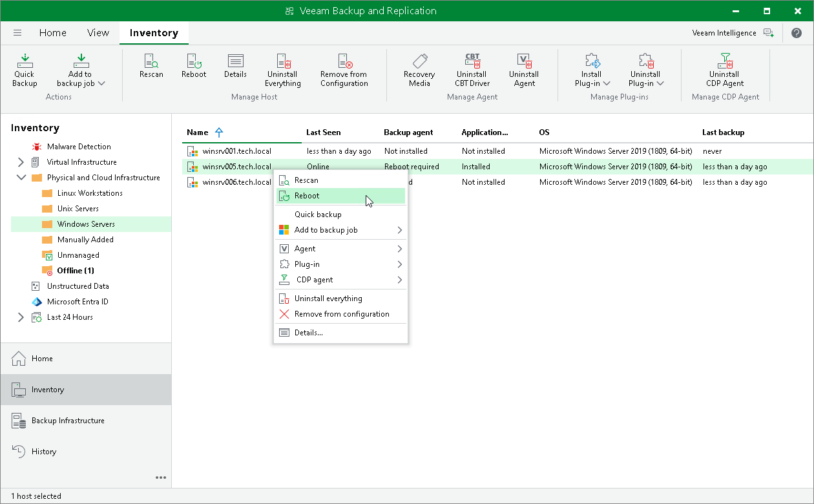Image resolution: width=814 pixels, height=504 pixels.
Task: Click the 'never' last backup cell
Action: tap(712, 151)
